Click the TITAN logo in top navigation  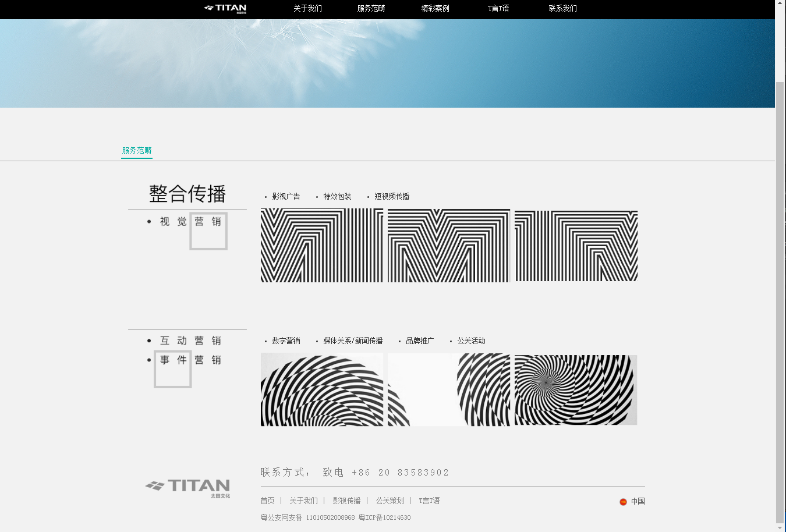(x=225, y=8)
